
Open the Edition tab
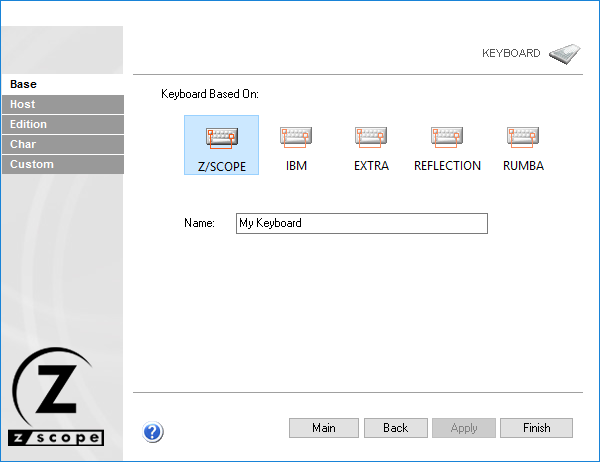tap(63, 124)
